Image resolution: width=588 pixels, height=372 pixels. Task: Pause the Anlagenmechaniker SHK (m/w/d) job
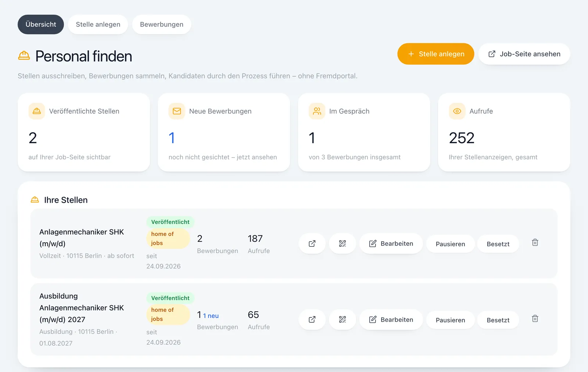[x=451, y=244]
